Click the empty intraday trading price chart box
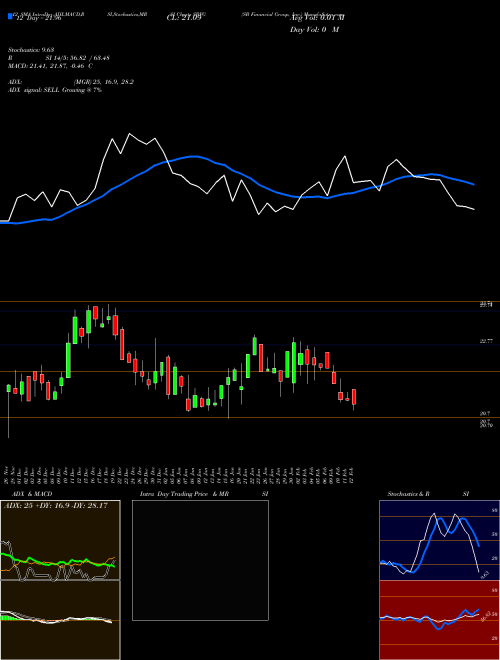This screenshot has width=500, height=660. (x=200, y=560)
